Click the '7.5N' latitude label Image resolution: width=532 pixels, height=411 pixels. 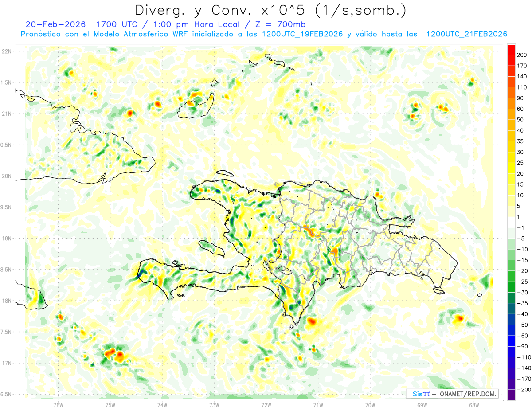(x=7, y=332)
